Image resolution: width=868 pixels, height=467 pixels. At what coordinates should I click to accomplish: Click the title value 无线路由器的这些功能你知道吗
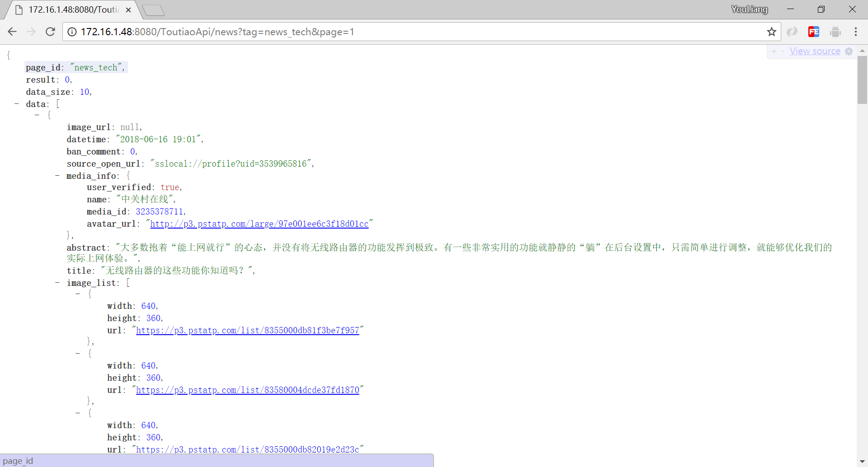pyautogui.click(x=176, y=271)
